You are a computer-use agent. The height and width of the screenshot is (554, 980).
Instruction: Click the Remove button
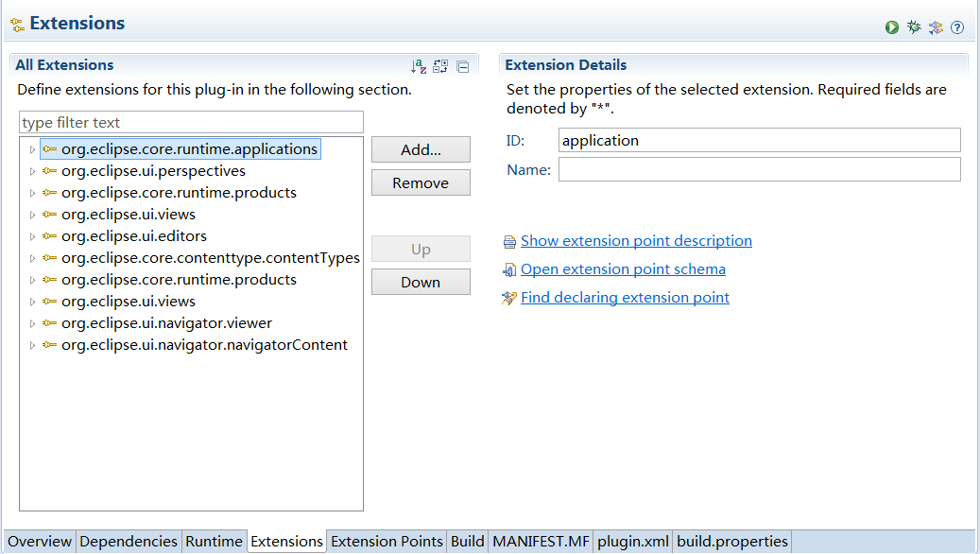coord(421,182)
